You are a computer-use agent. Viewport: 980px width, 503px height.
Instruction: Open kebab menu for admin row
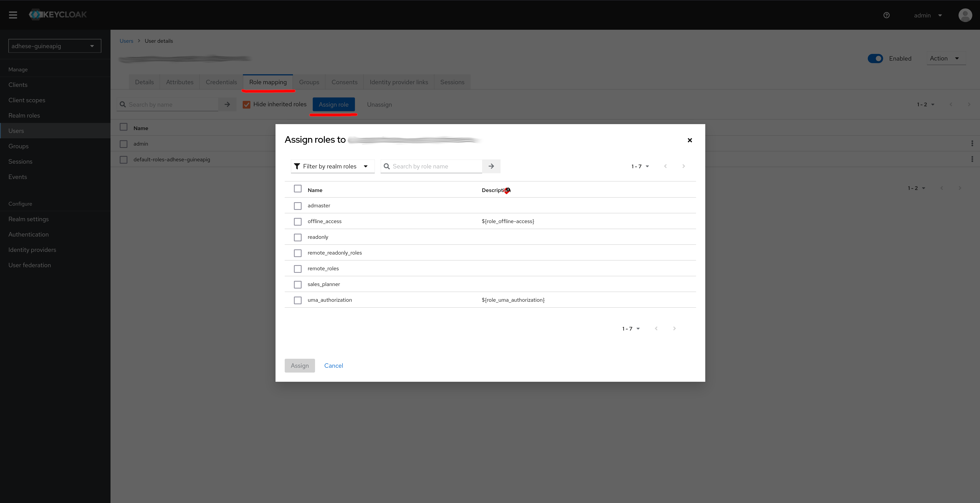972,143
